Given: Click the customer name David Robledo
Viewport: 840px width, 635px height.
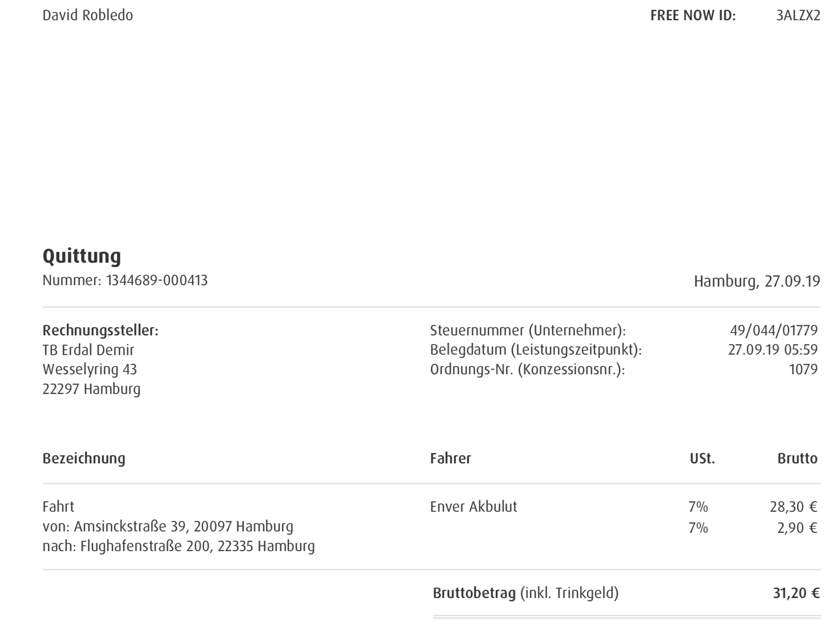Looking at the screenshot, I should (x=88, y=15).
